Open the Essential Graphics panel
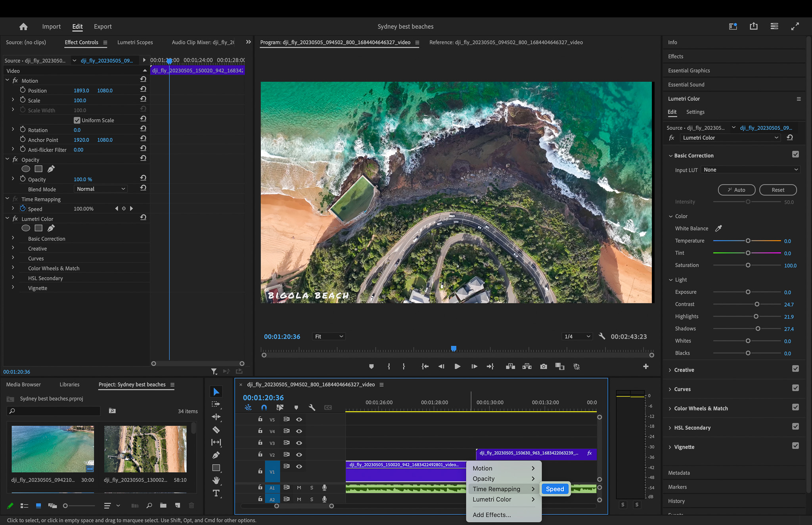Image resolution: width=812 pixels, height=525 pixels. [x=689, y=71]
